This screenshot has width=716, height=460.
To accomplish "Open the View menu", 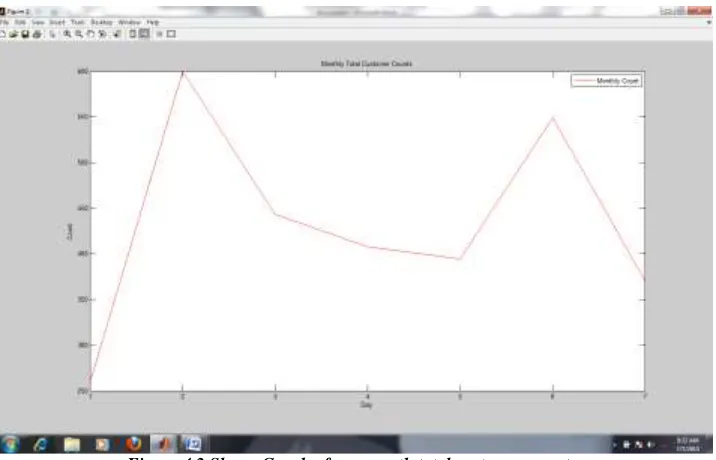I will 38,22.
